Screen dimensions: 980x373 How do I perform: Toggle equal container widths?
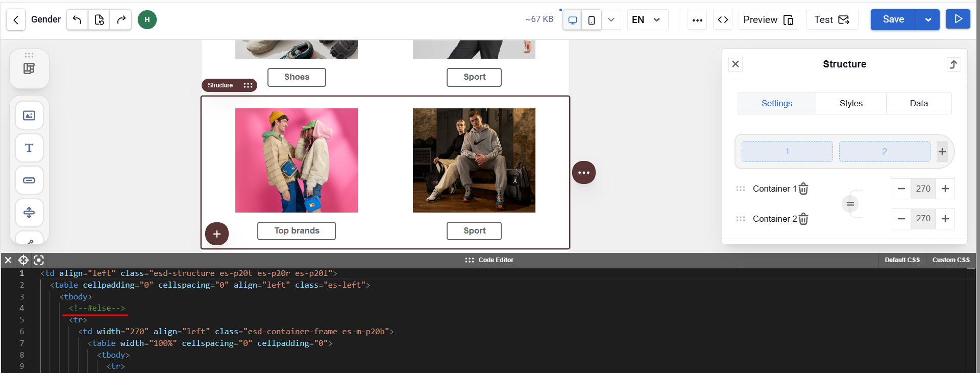tap(850, 204)
